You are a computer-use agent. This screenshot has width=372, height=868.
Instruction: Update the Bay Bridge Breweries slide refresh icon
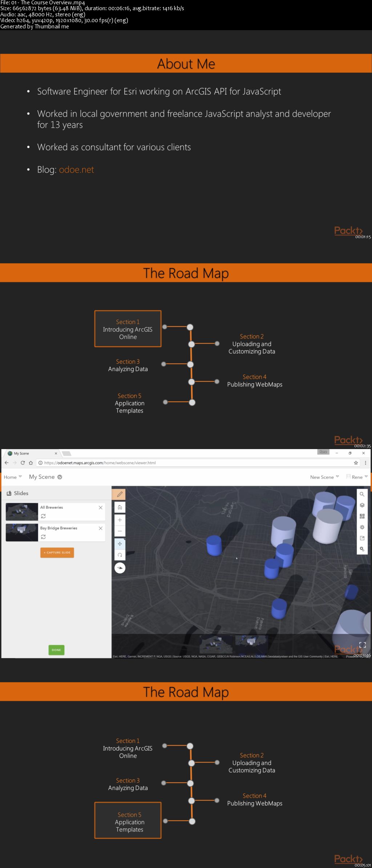coord(43,537)
